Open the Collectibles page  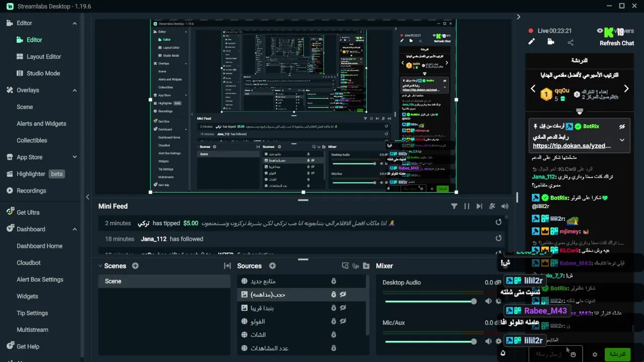click(32, 140)
